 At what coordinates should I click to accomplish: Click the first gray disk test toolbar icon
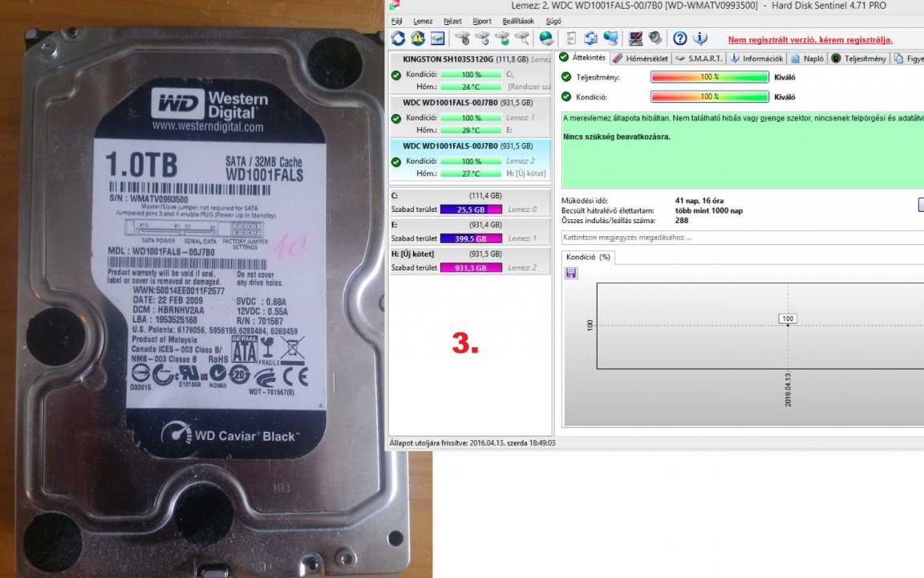coord(463,39)
